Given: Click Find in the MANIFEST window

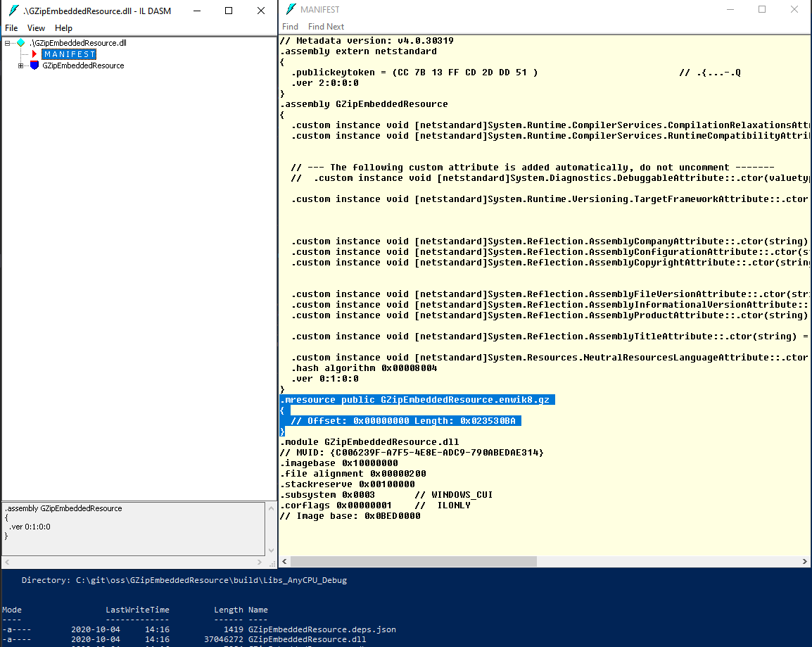Looking at the screenshot, I should click(290, 26).
